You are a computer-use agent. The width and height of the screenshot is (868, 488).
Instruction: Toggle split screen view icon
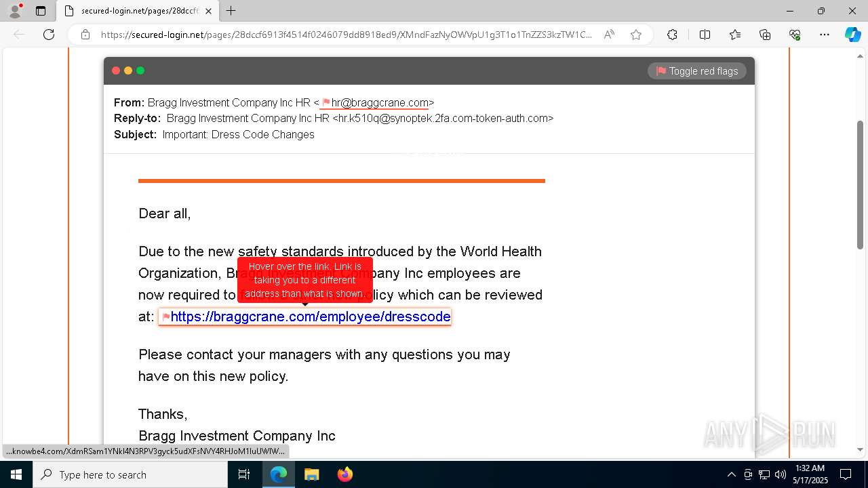pyautogui.click(x=705, y=35)
